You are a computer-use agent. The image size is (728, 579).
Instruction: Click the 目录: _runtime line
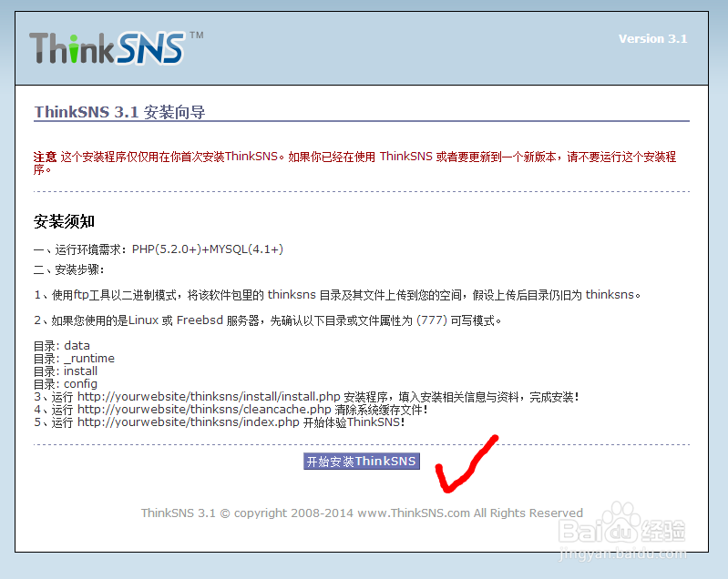[74, 358]
